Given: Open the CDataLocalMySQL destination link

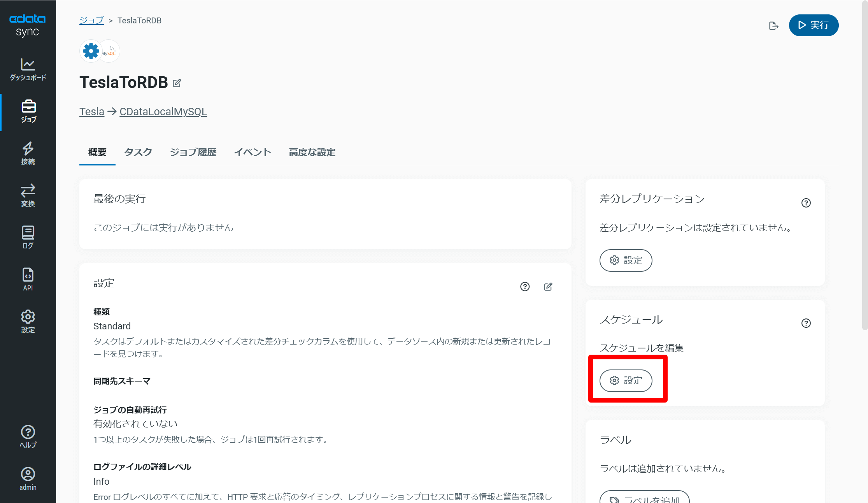Looking at the screenshot, I should (x=163, y=112).
